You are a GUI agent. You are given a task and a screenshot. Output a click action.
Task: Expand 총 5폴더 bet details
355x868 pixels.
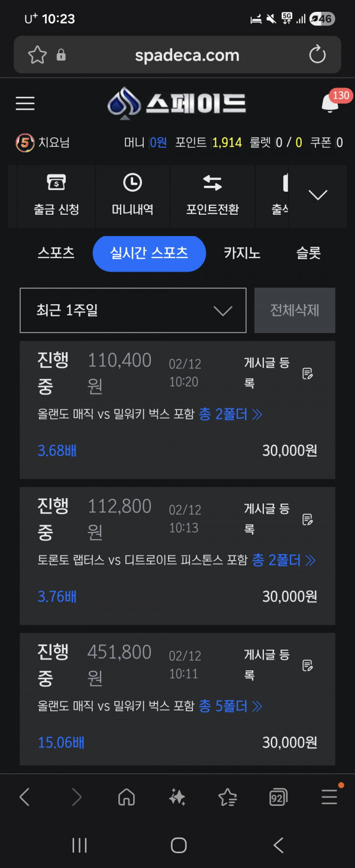231,706
